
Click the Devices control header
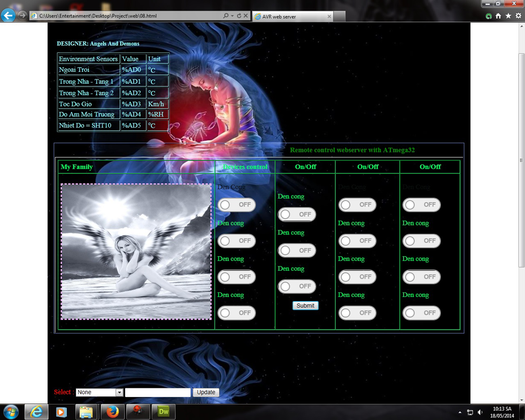click(245, 167)
